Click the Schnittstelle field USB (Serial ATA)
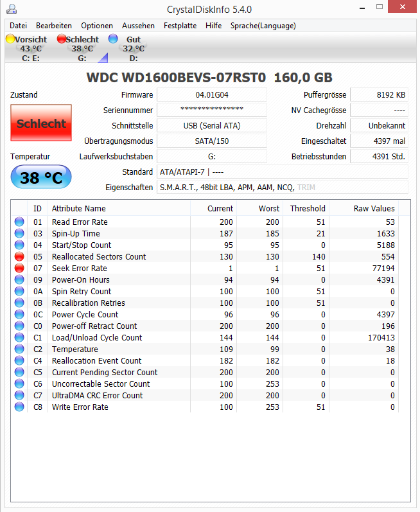This screenshot has width=420, height=512. 212,125
